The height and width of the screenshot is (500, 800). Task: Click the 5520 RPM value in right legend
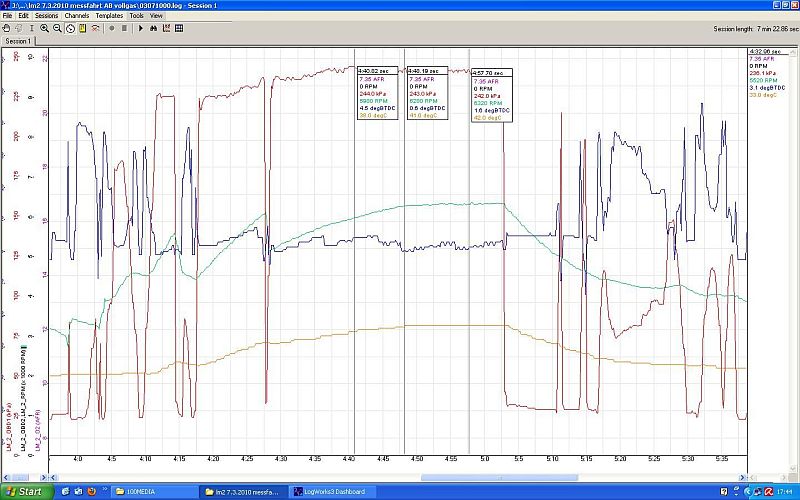(763, 81)
